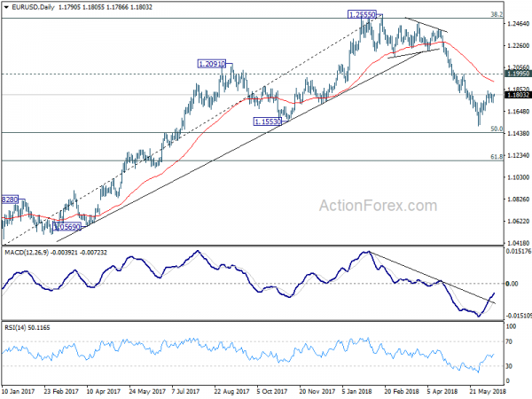Click the 1.10300 price axis value

pyautogui.click(x=518, y=177)
